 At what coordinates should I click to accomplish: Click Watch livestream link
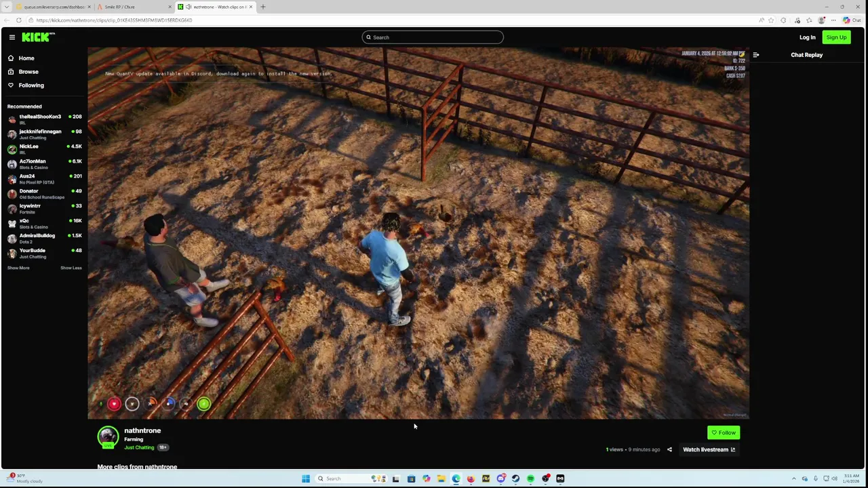pyautogui.click(x=709, y=449)
